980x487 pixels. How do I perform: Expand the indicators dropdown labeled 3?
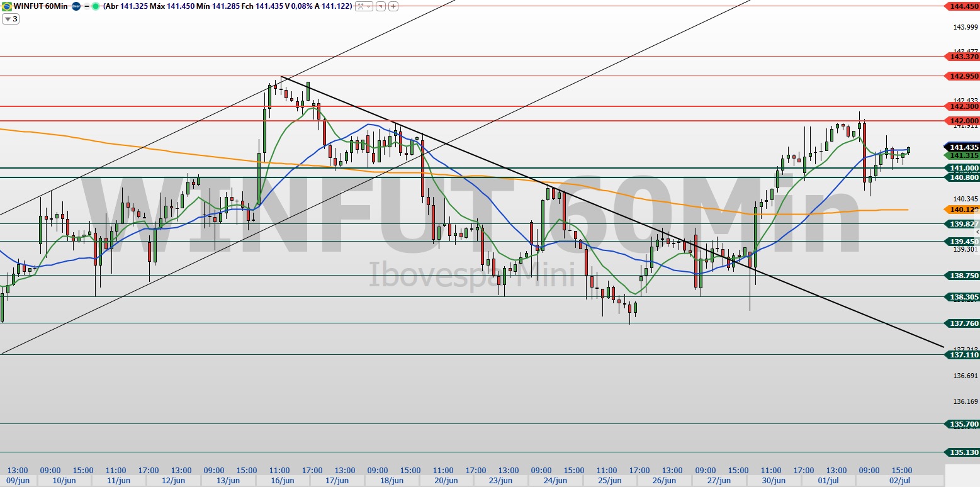[x=11, y=19]
